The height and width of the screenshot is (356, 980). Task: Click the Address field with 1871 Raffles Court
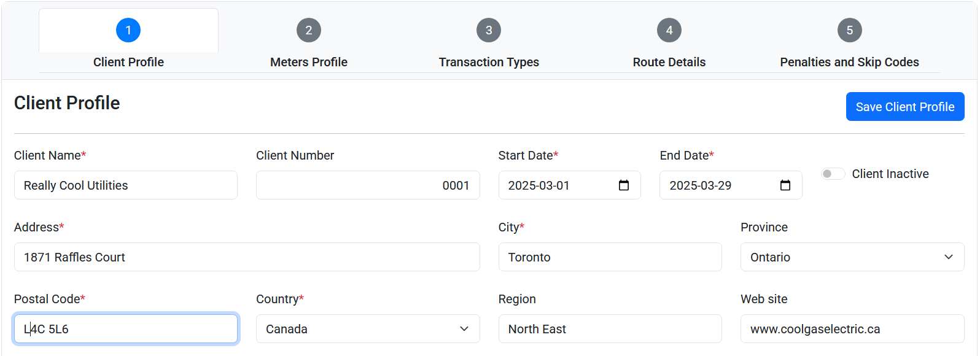[x=247, y=257]
